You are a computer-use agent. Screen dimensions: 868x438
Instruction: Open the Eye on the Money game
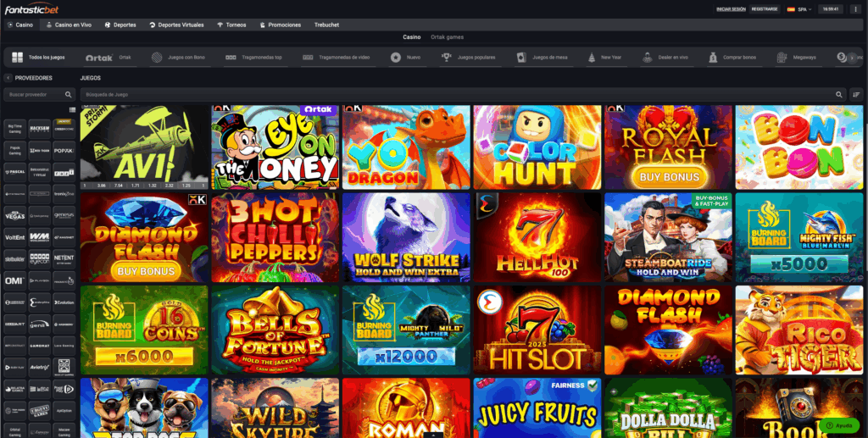275,147
